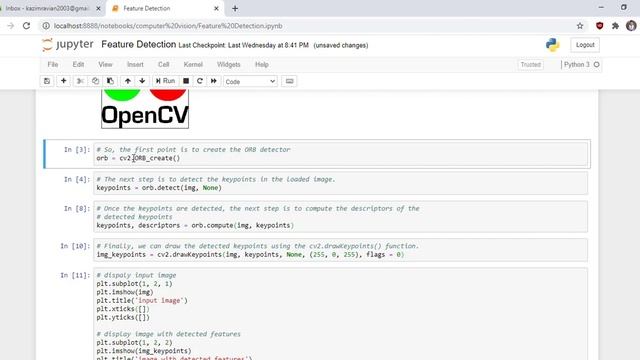Open the command palette keyboard icon
Image resolution: width=640 pixels, height=360 pixels.
point(289,81)
